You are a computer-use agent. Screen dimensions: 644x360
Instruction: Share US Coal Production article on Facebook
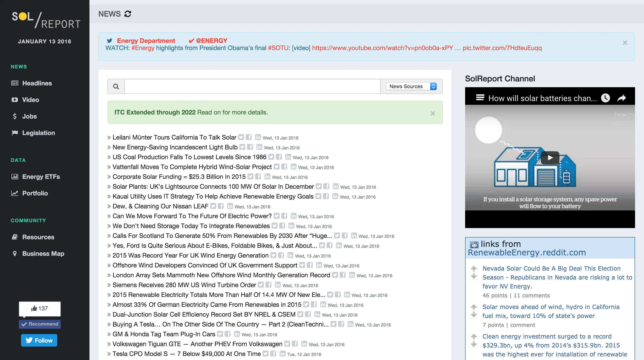(279, 157)
